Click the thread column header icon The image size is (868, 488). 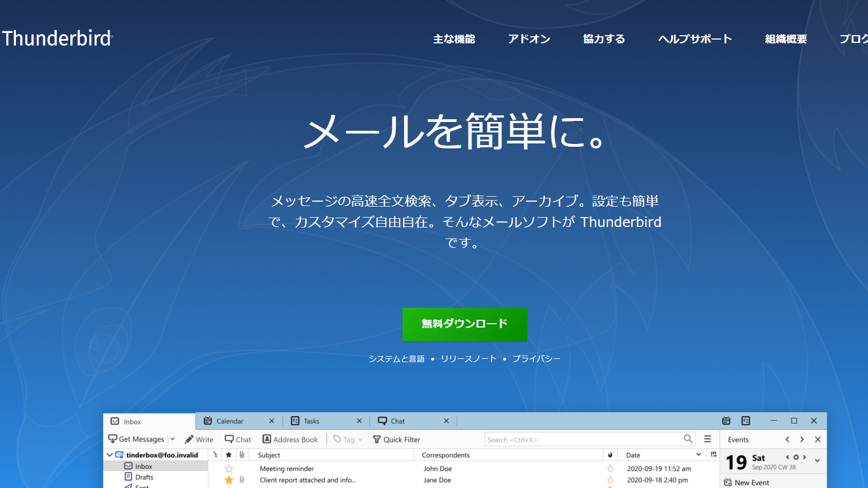(x=215, y=455)
